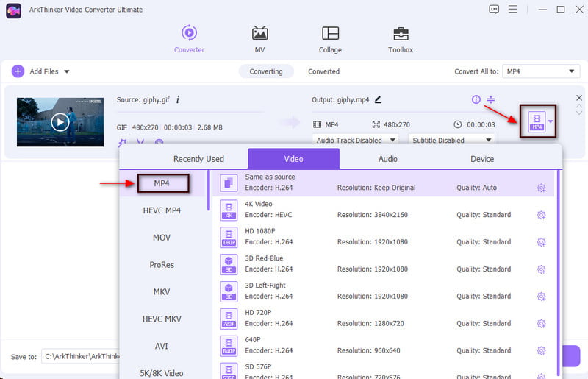Open the feedback chat icon in title bar
This screenshot has width=588, height=379.
click(493, 10)
